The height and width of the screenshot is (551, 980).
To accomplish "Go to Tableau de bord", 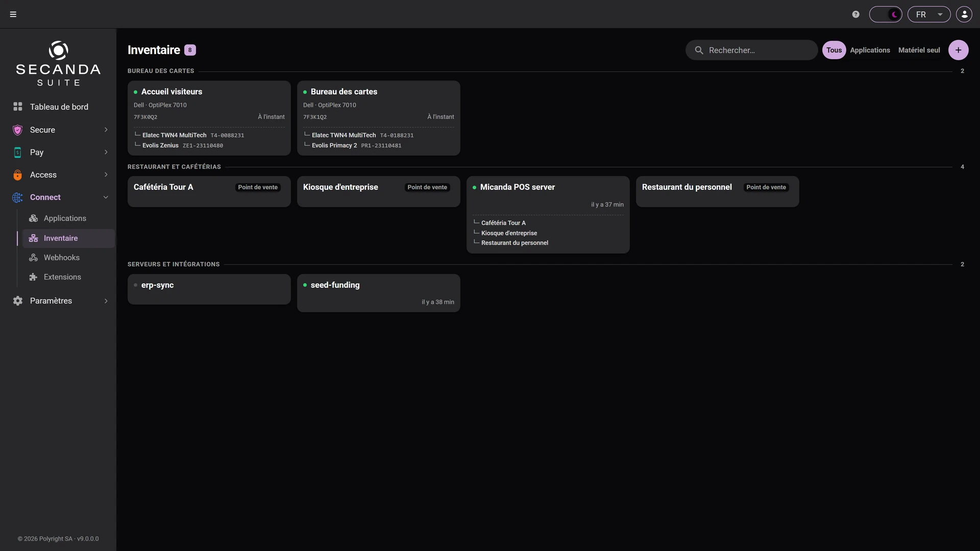I will point(58,107).
